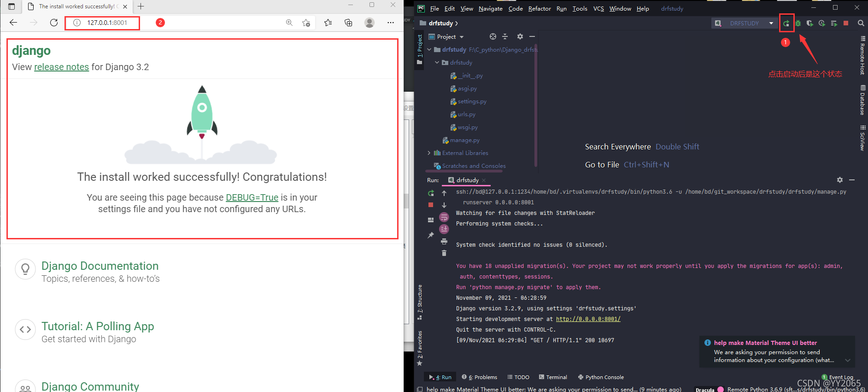
Task: Open the Edge profile avatar
Action: [369, 23]
